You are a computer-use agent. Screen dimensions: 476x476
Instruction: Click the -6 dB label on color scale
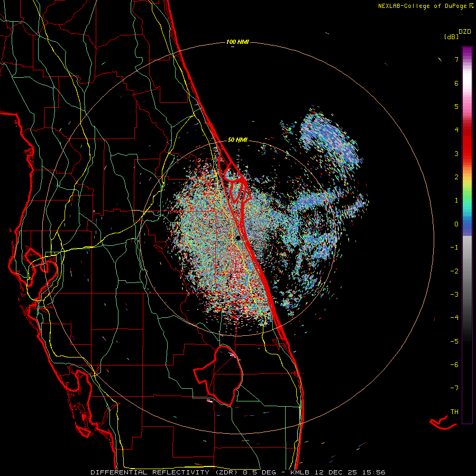click(x=454, y=365)
